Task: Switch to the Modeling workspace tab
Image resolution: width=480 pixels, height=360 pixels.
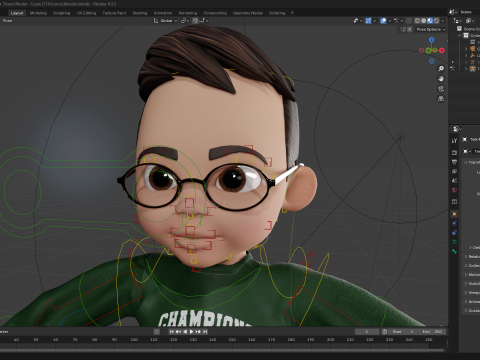Action: (38, 13)
